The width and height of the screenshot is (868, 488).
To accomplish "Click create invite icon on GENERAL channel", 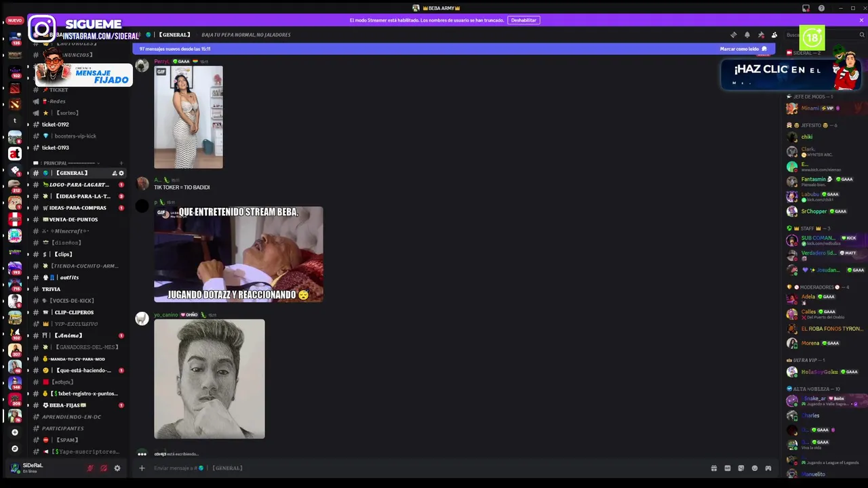I will pyautogui.click(x=114, y=173).
